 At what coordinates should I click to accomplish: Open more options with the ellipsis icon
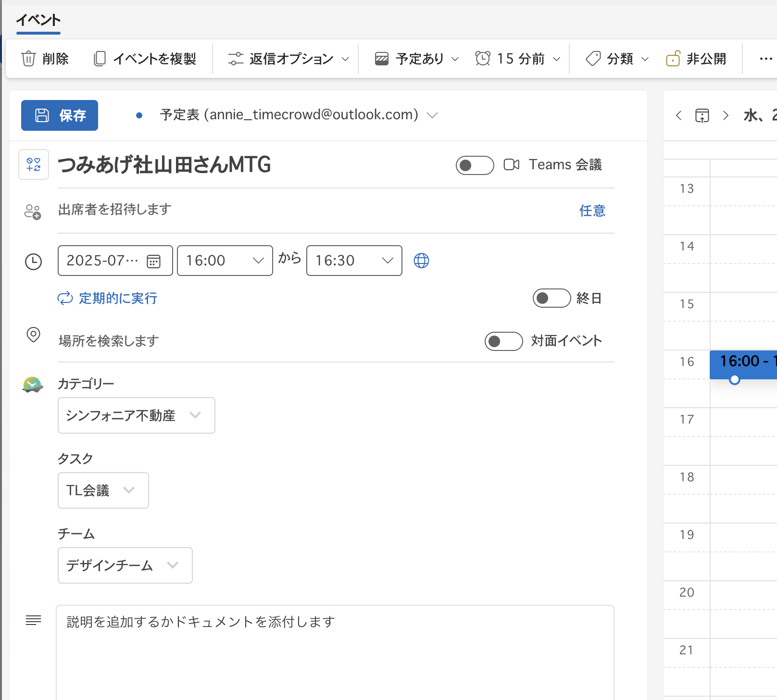(765, 58)
